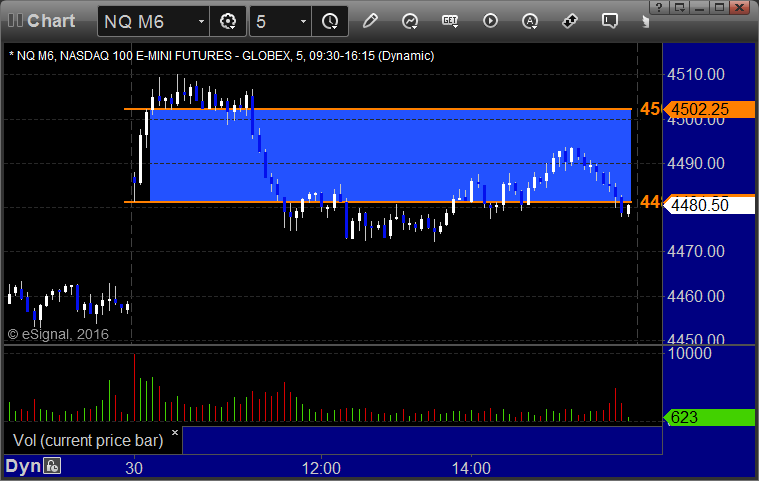
Task: Click the 4490.00 price axis label
Action: [696, 164]
